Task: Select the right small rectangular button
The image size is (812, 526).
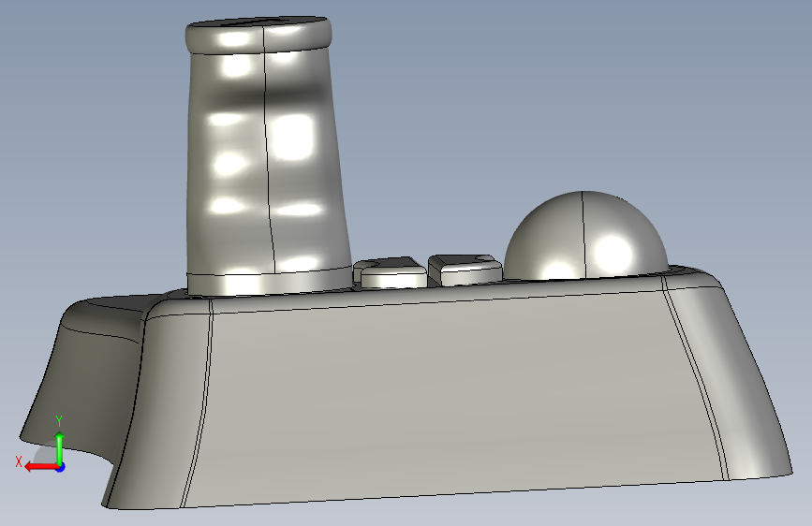Action: (x=465, y=270)
